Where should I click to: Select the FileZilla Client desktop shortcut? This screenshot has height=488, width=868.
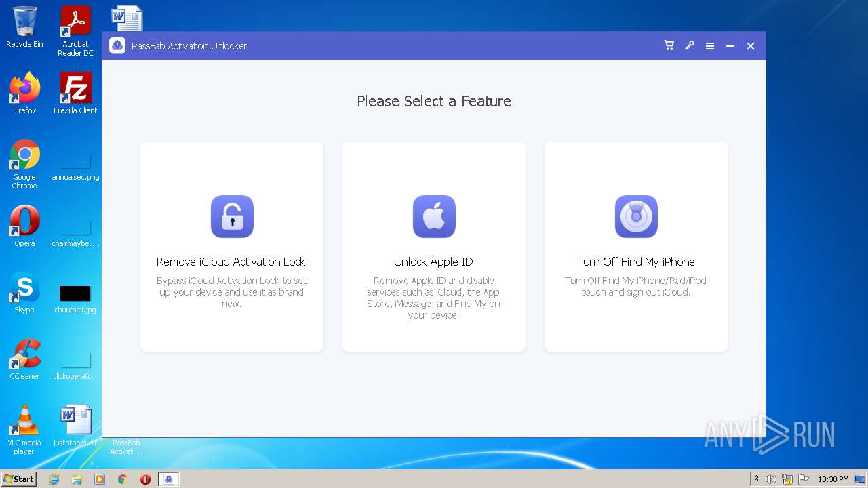[75, 94]
